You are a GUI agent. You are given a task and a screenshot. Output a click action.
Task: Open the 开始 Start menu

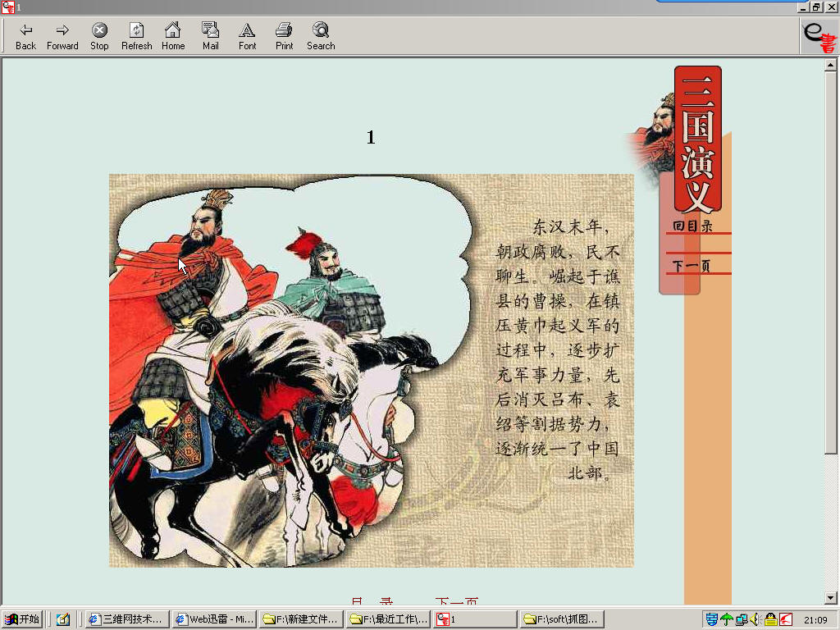click(x=22, y=619)
